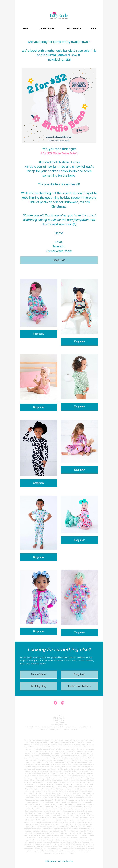The image size is (118, 868).
Task: Open the Kickee Pants menu item
Action: (x=47, y=29)
